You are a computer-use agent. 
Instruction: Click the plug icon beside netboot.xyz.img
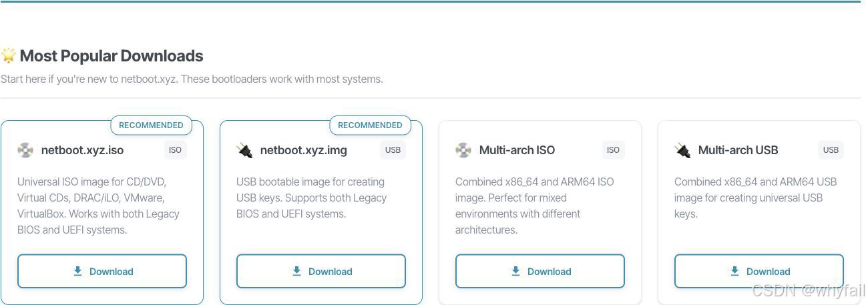coord(244,150)
